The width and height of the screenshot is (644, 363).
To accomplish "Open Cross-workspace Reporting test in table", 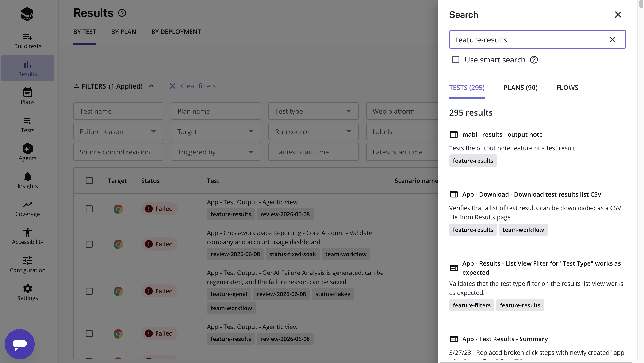I will (289, 237).
